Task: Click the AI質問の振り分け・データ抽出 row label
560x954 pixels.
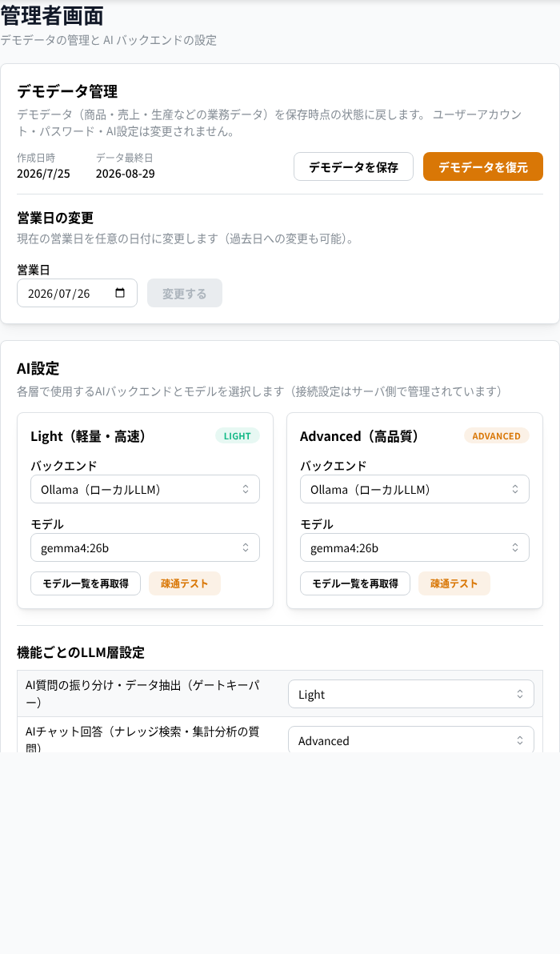Action: tap(143, 694)
